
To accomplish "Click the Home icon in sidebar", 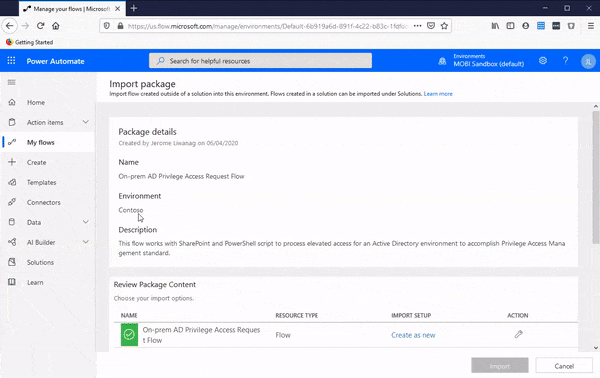I will (x=12, y=102).
